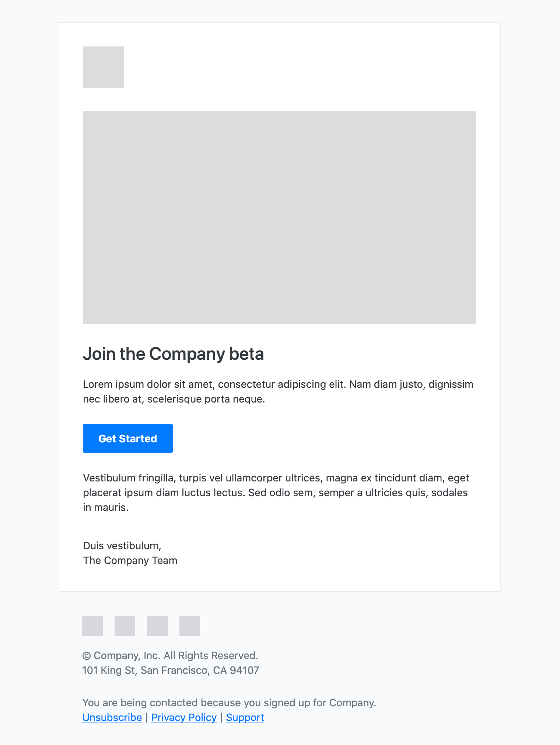
Task: Select the second social media icon
Action: pos(125,626)
